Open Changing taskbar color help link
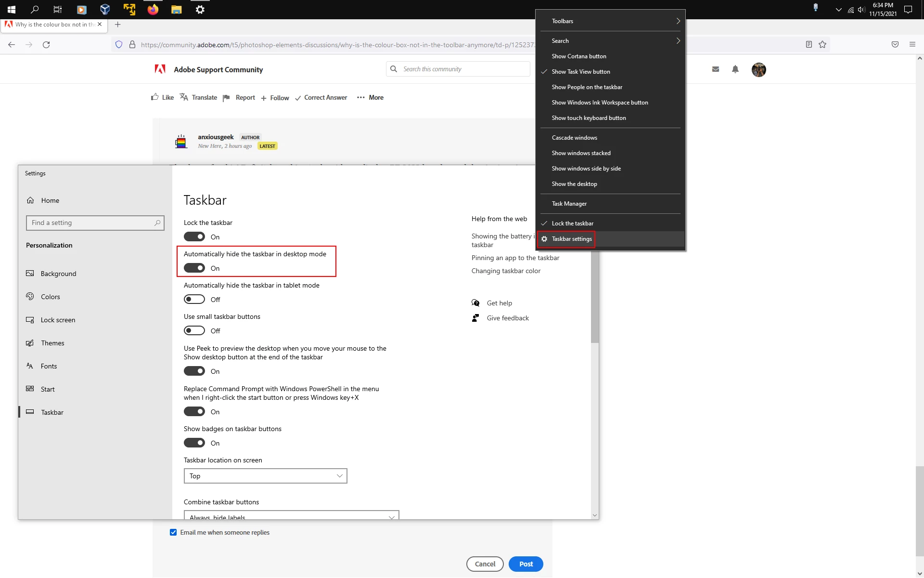The height and width of the screenshot is (578, 924). pos(506,271)
